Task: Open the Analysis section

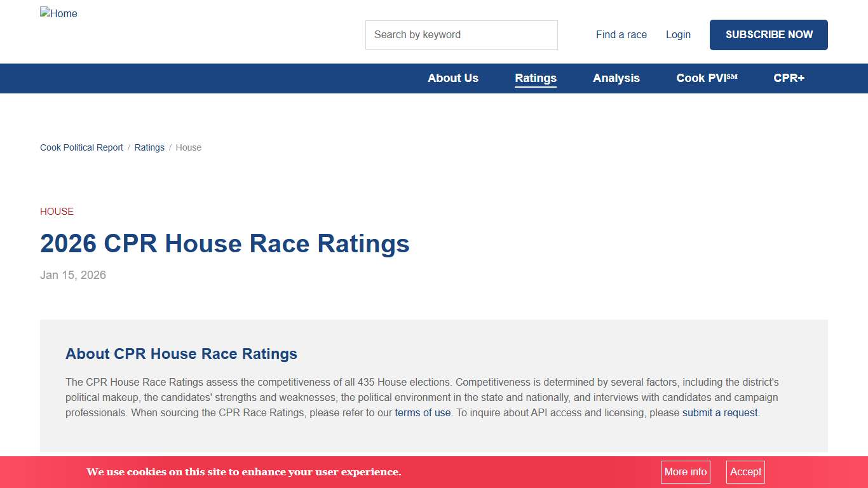Action: (616, 78)
